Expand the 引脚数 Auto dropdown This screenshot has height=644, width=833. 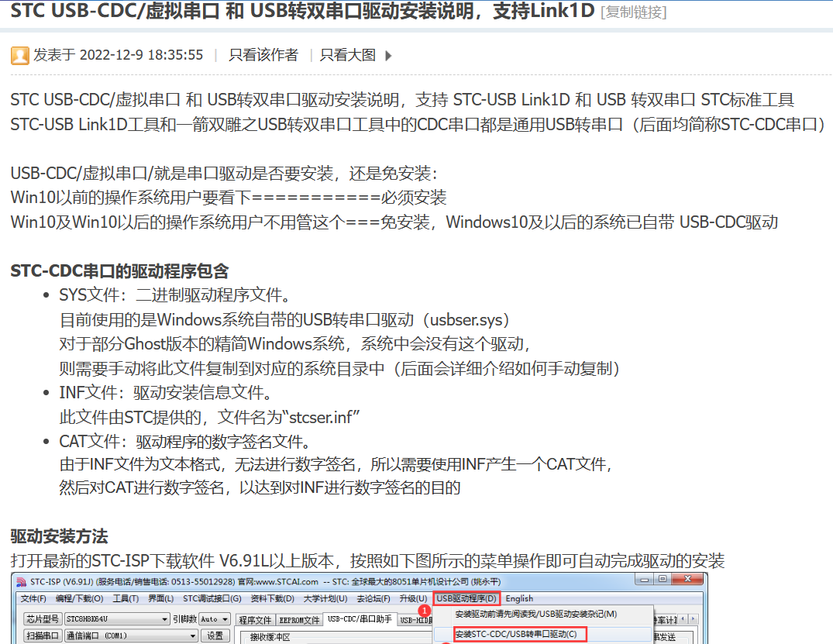click(x=225, y=619)
